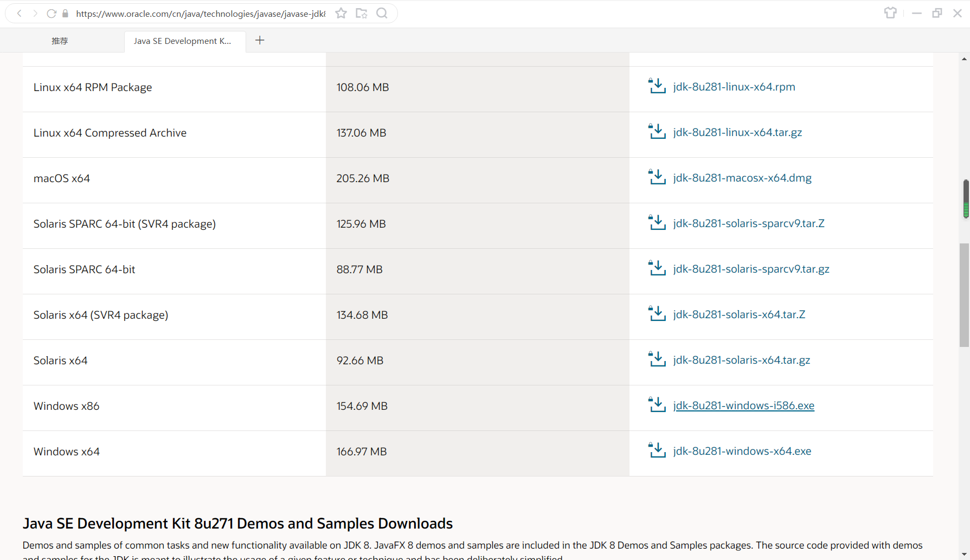Screen dimensions: 970x560
Task: Click the 134.68 MB size value
Action: [x=362, y=315]
